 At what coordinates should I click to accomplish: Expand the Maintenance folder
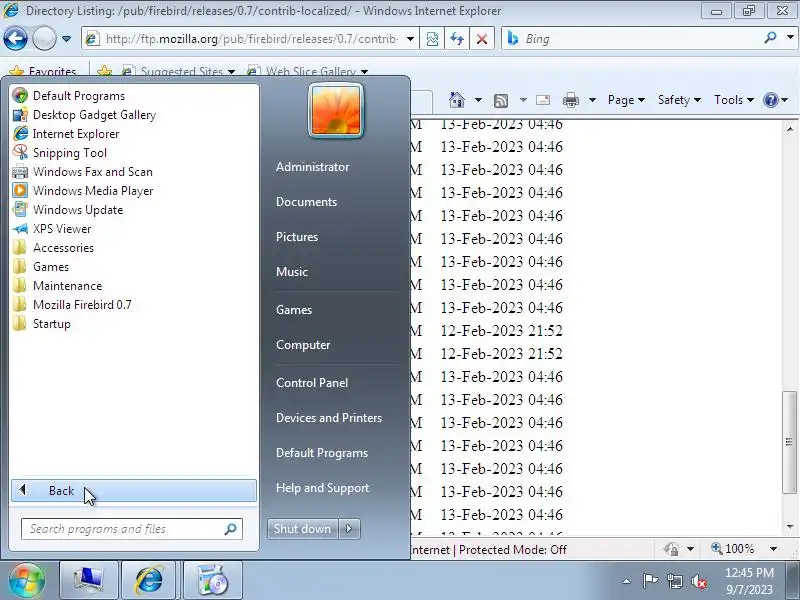pyautogui.click(x=67, y=286)
